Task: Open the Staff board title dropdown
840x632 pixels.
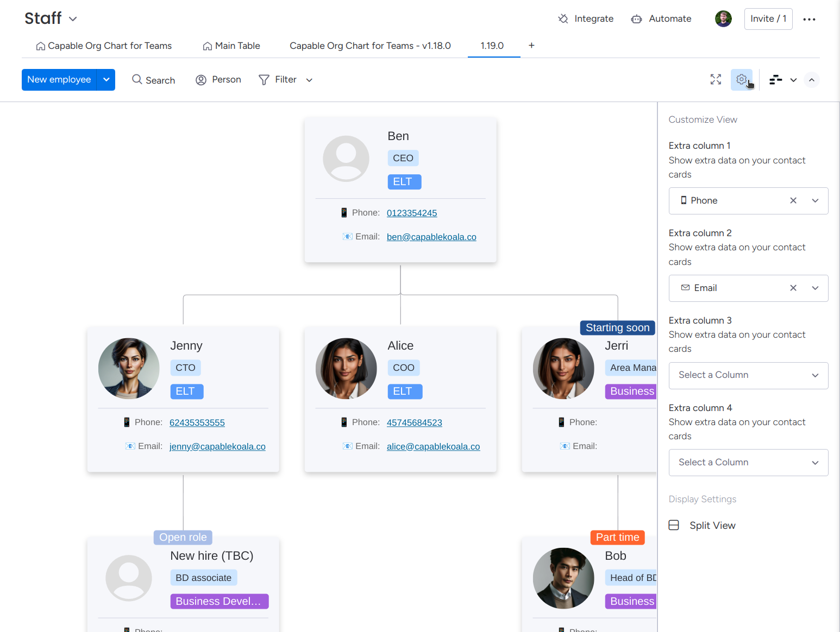Action: [73, 19]
